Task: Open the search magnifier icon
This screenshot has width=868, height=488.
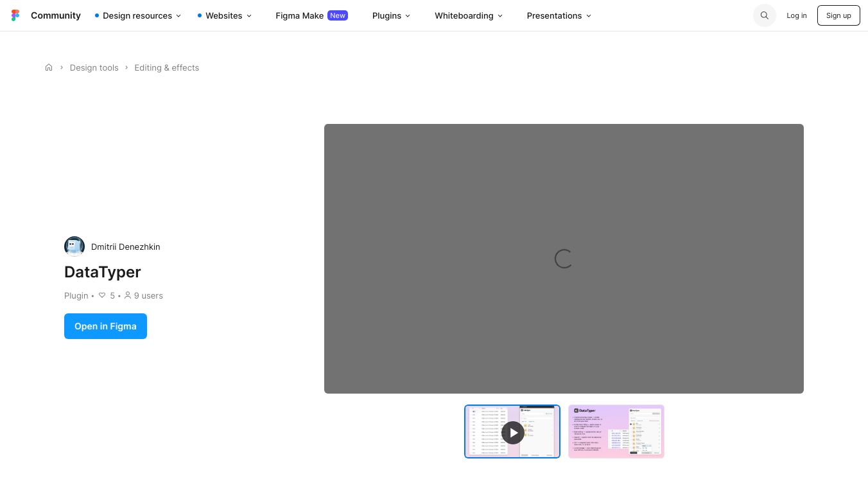Action: point(765,15)
